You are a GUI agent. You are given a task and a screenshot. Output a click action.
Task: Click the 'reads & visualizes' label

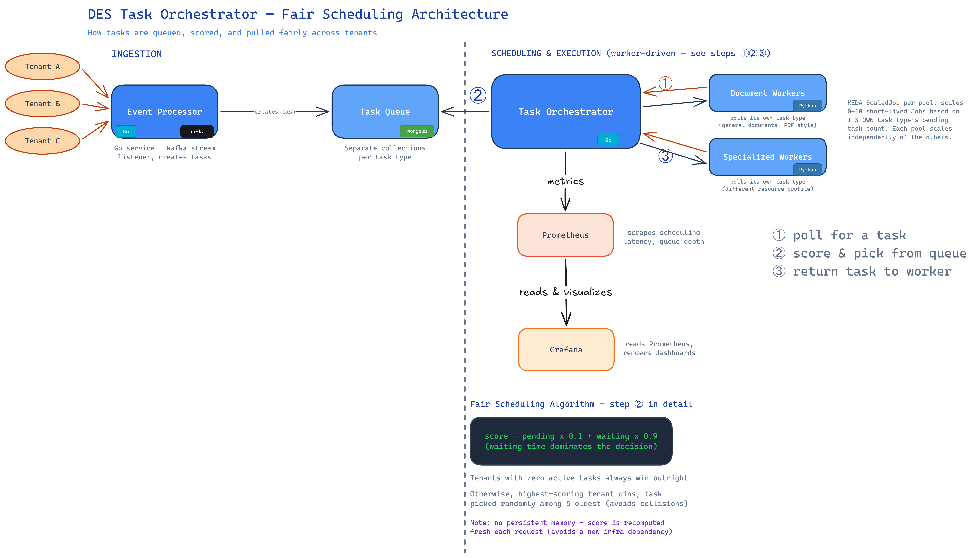point(566,292)
